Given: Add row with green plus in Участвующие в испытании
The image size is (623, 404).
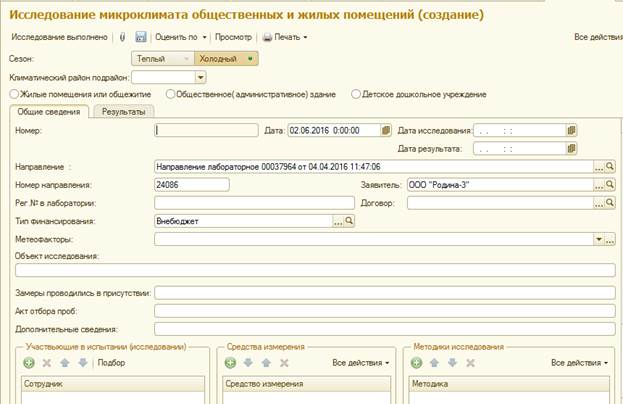Looking at the screenshot, I should coord(29,363).
